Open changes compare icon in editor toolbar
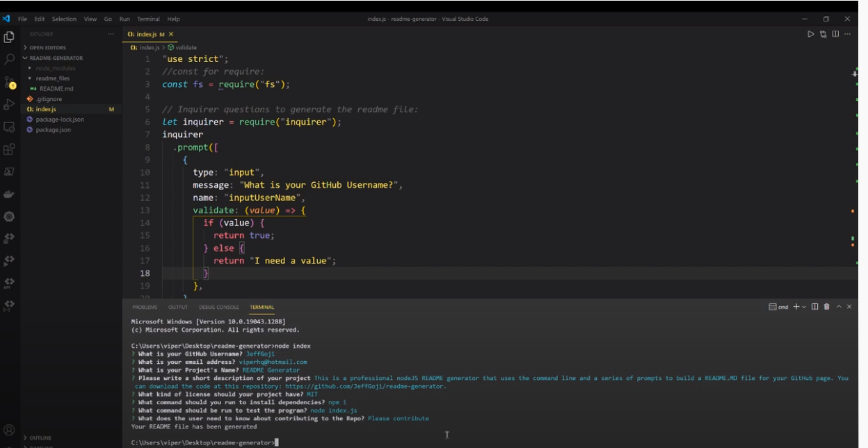This screenshot has height=448, width=868. click(x=823, y=34)
